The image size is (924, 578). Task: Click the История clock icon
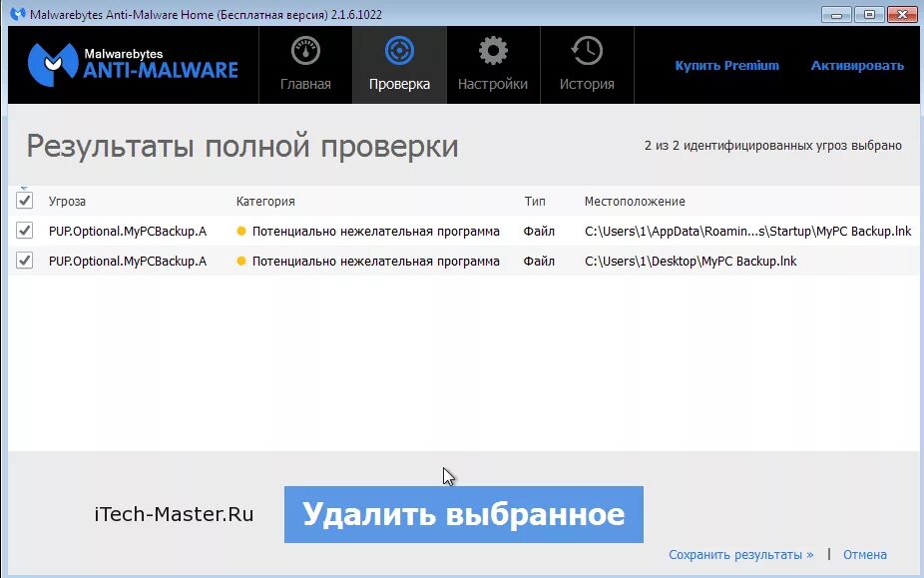click(x=587, y=51)
